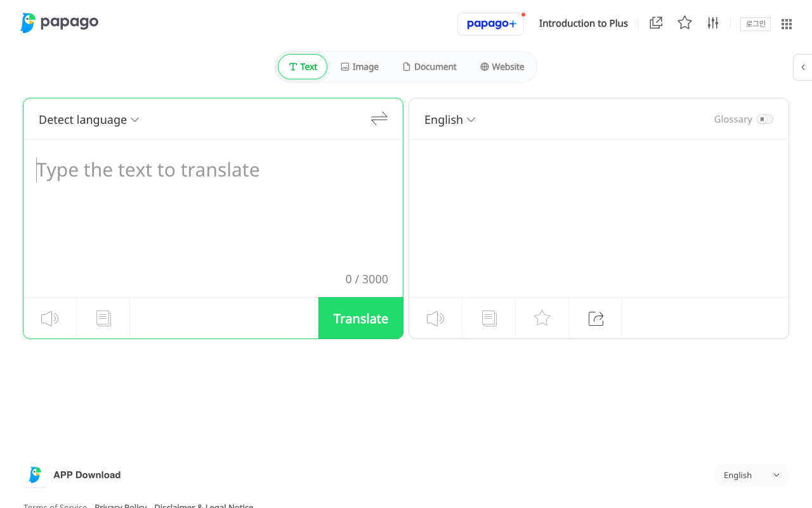Toggle the Glossary feature
The image size is (812, 508).
pyautogui.click(x=764, y=119)
